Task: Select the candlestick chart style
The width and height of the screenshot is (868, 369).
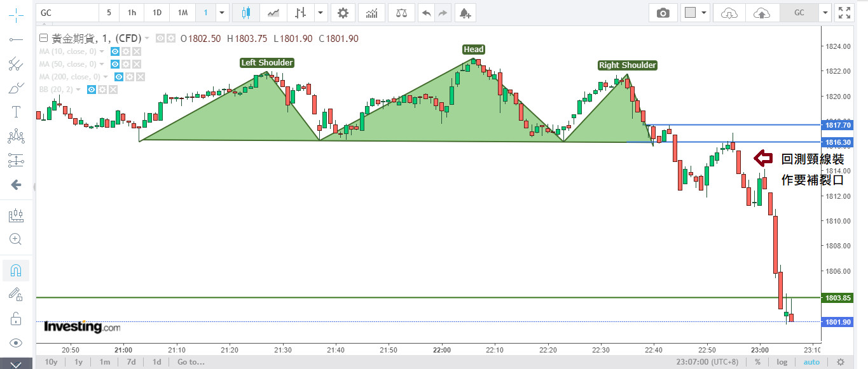Action: coord(246,13)
